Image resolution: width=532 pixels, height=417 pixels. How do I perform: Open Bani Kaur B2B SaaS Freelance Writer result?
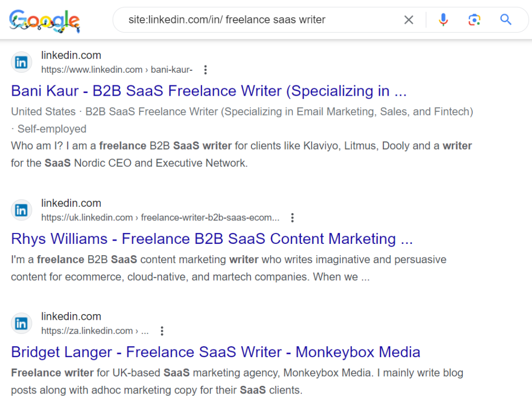[x=209, y=91]
